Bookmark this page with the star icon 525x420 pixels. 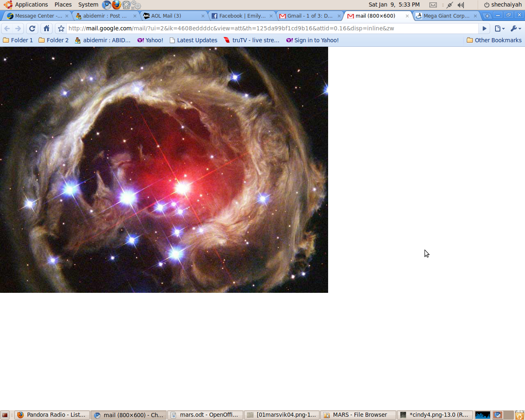61,28
